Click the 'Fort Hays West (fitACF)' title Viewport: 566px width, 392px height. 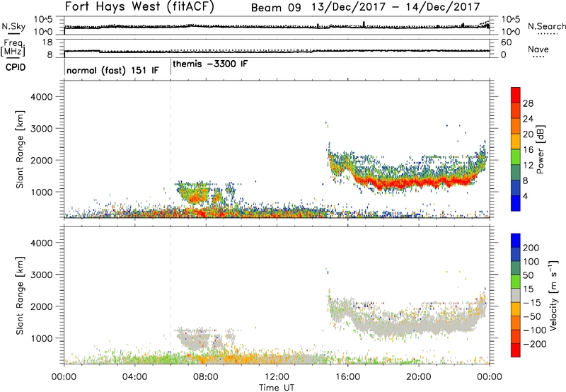pyautogui.click(x=139, y=6)
